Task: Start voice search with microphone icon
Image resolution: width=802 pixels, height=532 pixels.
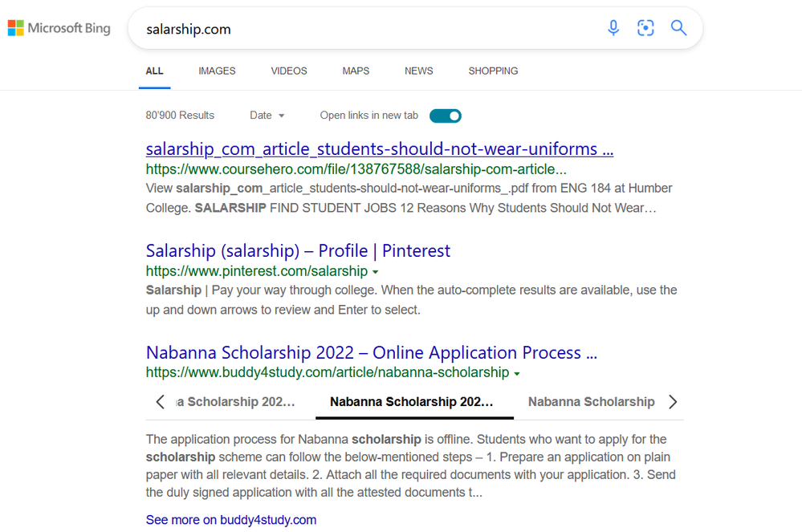Action: tap(613, 29)
